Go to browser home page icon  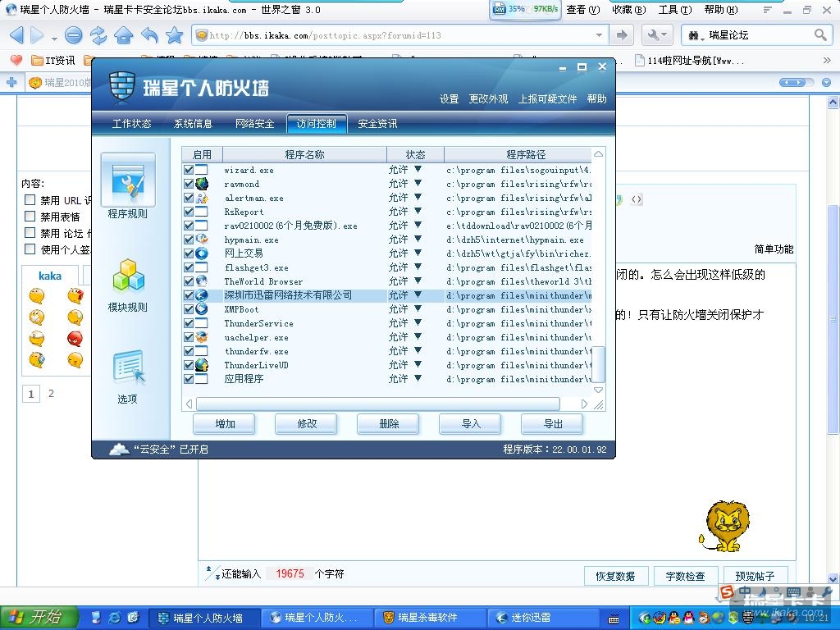pyautogui.click(x=124, y=36)
